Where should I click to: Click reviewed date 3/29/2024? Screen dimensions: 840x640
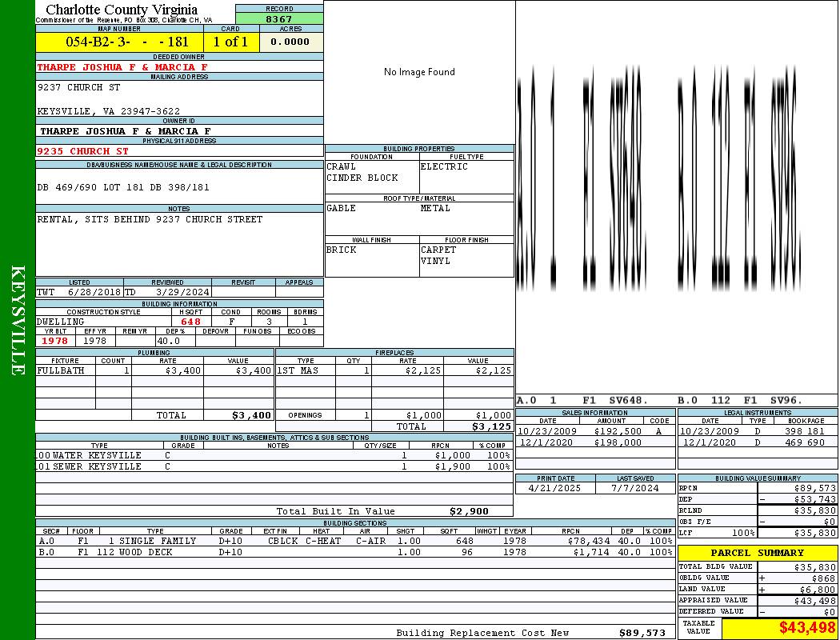182,293
